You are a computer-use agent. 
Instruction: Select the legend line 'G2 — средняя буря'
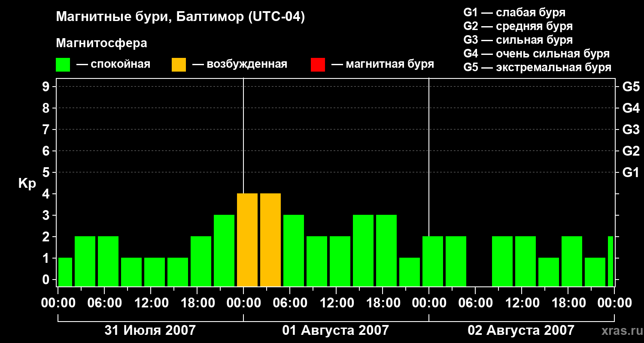518,26
